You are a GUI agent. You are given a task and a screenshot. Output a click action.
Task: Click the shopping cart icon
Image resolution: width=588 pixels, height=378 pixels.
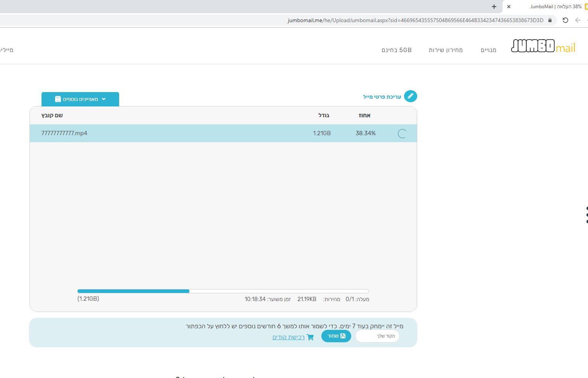[x=310, y=337]
